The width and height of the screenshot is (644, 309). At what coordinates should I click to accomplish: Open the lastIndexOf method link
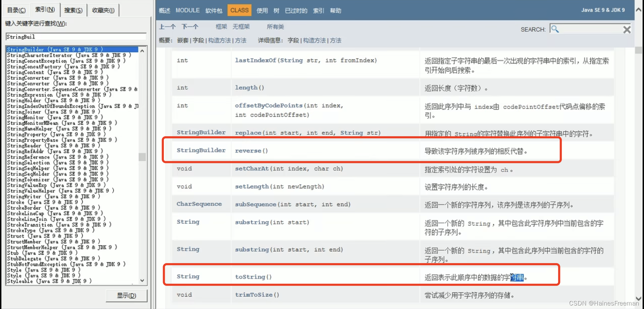pyautogui.click(x=255, y=60)
